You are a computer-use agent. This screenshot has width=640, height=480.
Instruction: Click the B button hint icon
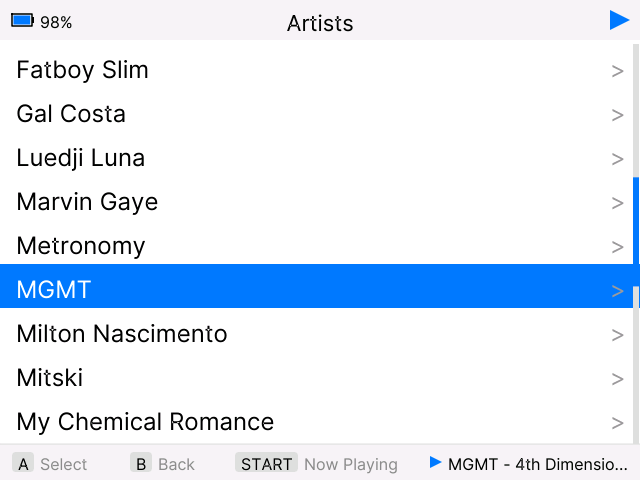(141, 464)
